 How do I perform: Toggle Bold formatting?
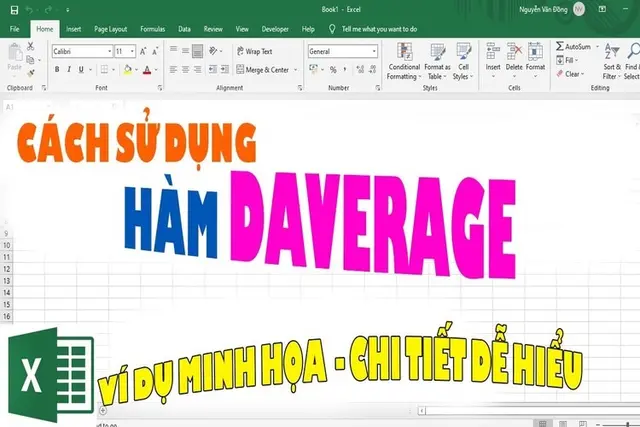[57, 69]
